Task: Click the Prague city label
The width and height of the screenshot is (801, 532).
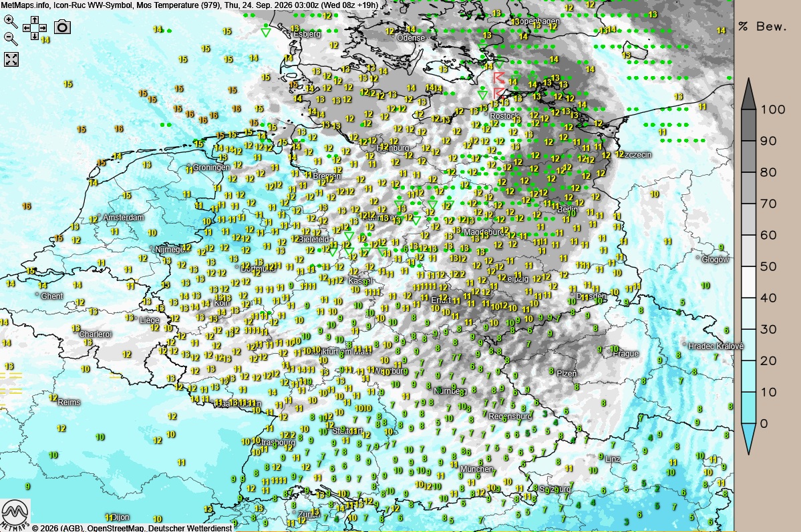Action: 626,353
